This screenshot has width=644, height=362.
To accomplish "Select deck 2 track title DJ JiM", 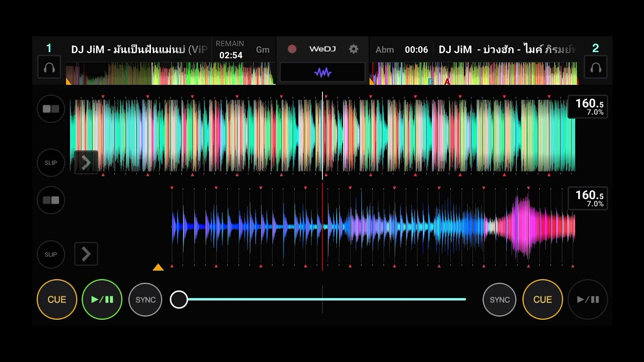I will pyautogui.click(x=508, y=49).
